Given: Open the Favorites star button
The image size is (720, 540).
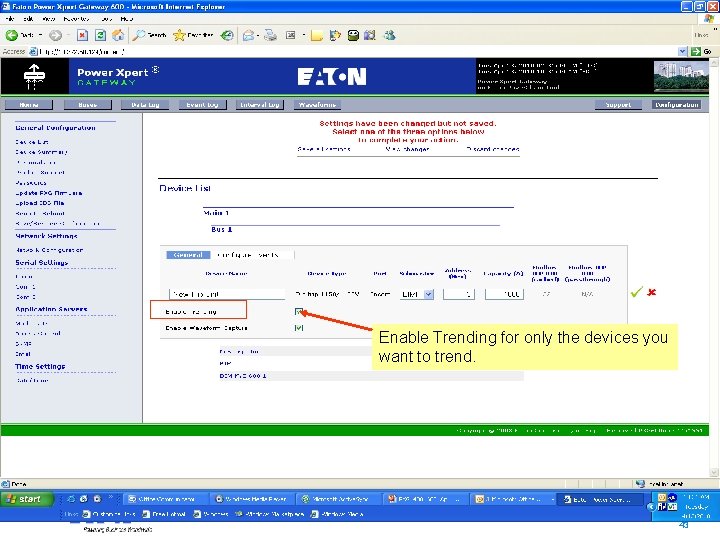Looking at the screenshot, I should click(193, 35).
